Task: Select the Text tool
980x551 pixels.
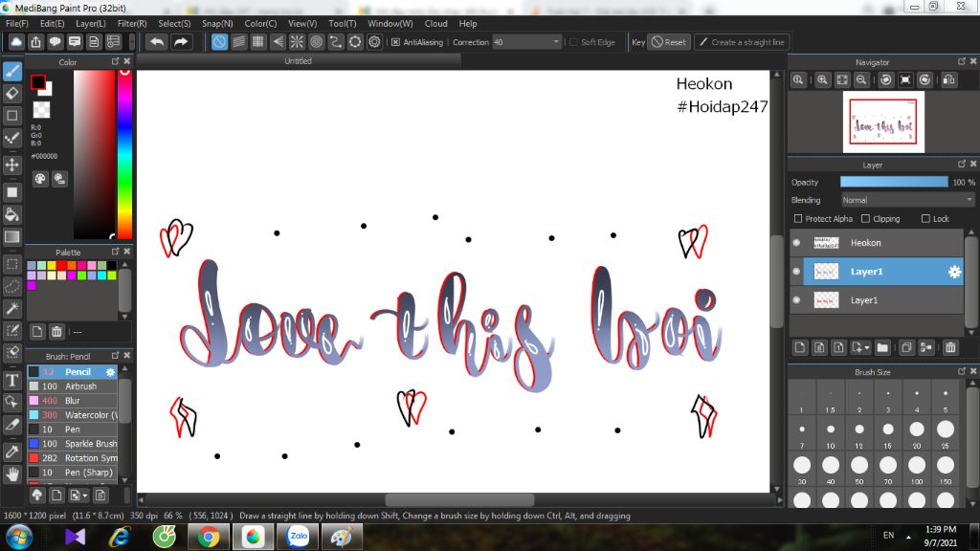Action: point(11,380)
